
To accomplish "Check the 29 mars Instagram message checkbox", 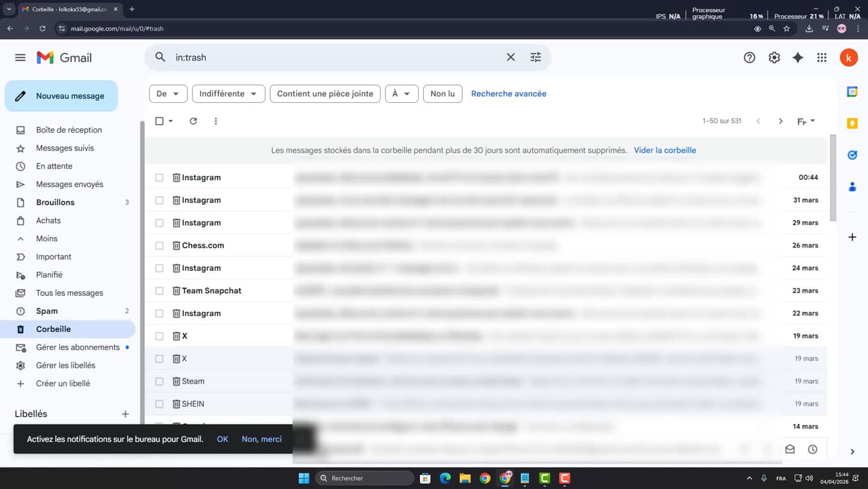I will coord(160,223).
